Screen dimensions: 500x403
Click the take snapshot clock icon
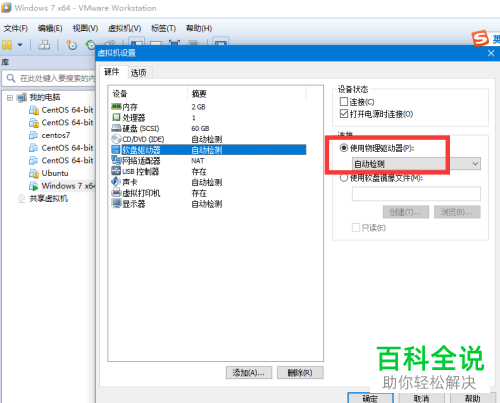72,45
